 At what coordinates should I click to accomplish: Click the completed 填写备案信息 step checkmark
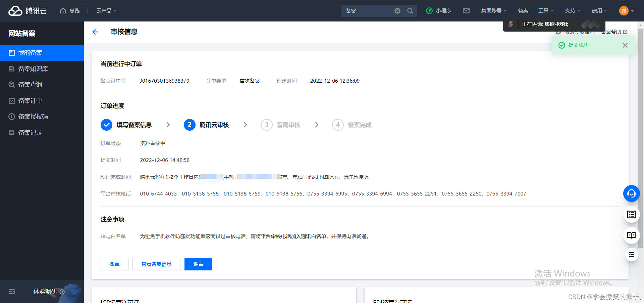106,125
